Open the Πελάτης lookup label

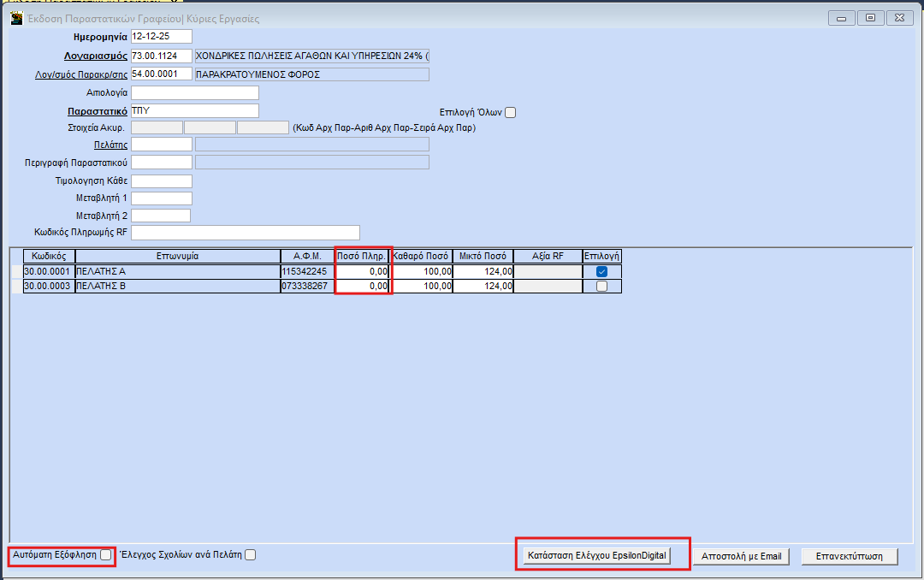[110, 144]
